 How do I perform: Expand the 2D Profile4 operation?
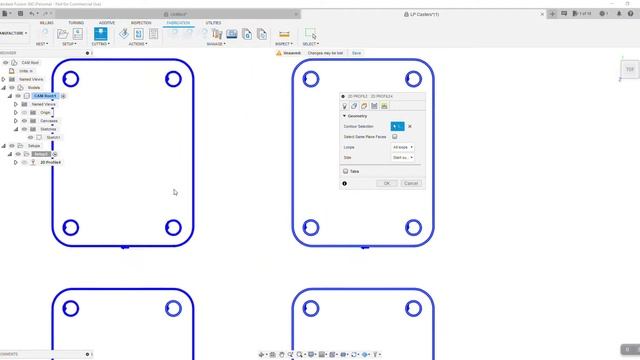(16, 162)
